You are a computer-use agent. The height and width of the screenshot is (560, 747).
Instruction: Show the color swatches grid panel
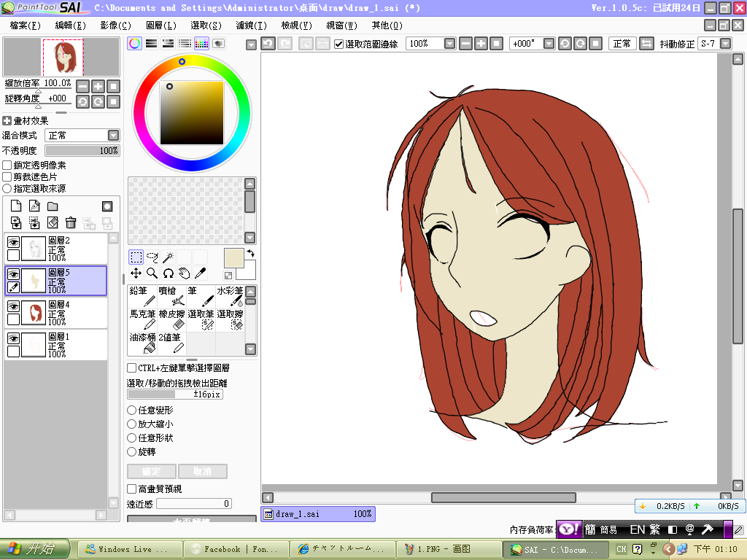[201, 44]
